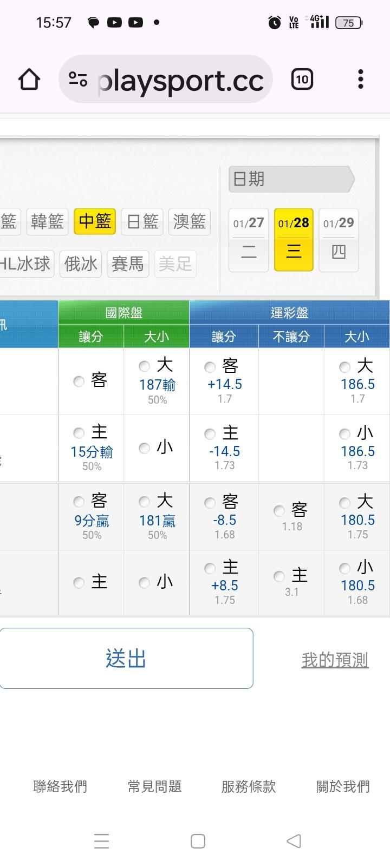Choose date 01/29 Thursday
The height and width of the screenshot is (868, 390).
click(339, 240)
